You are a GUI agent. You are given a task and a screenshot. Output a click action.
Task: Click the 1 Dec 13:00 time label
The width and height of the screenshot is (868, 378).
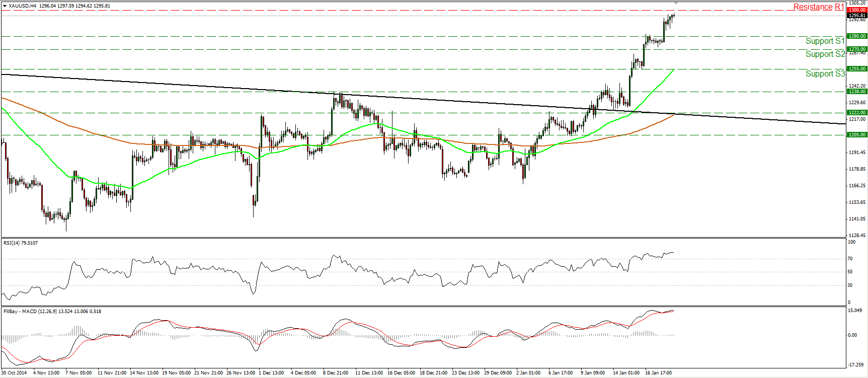click(x=272, y=373)
